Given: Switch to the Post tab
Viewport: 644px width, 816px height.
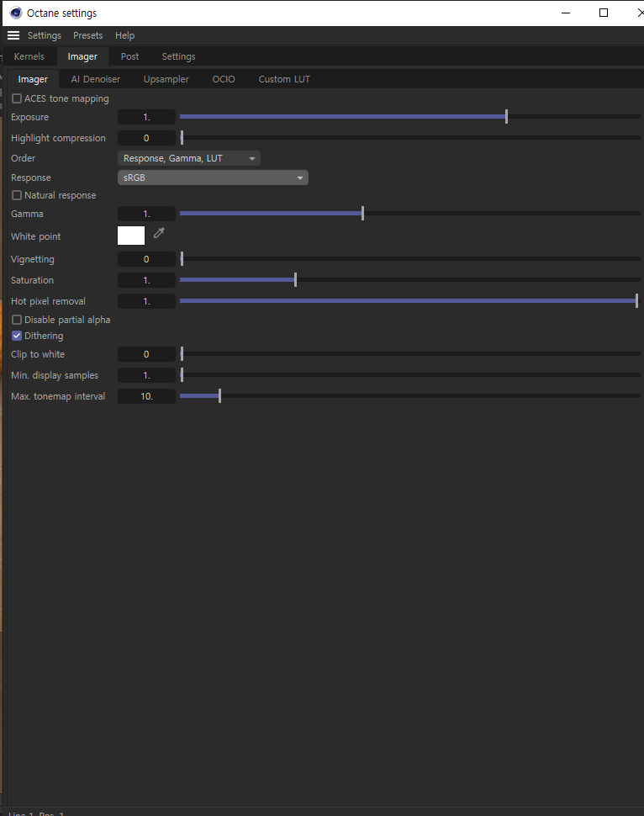Looking at the screenshot, I should point(129,56).
